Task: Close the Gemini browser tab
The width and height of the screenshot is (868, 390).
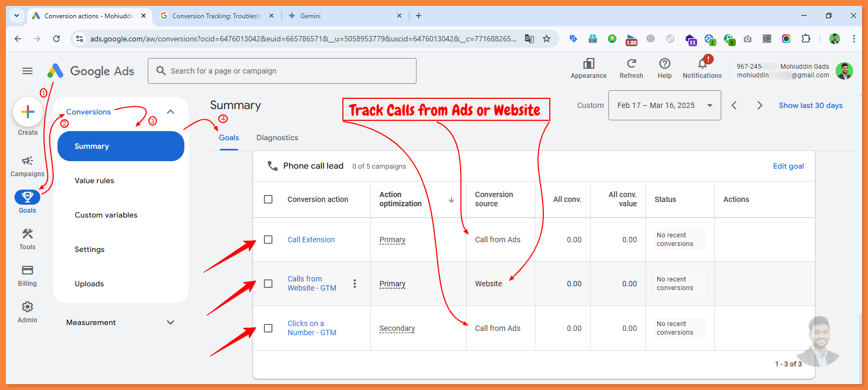Action: pos(399,16)
